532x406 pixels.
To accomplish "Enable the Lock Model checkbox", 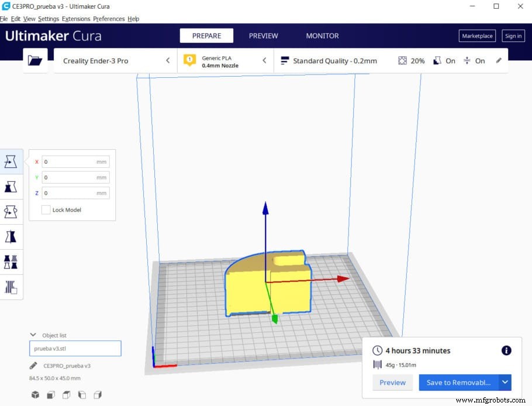I will [46, 209].
